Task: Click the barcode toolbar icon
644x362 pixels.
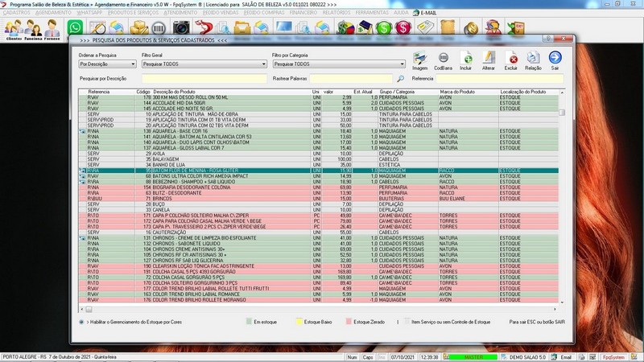Action: click(x=159, y=28)
